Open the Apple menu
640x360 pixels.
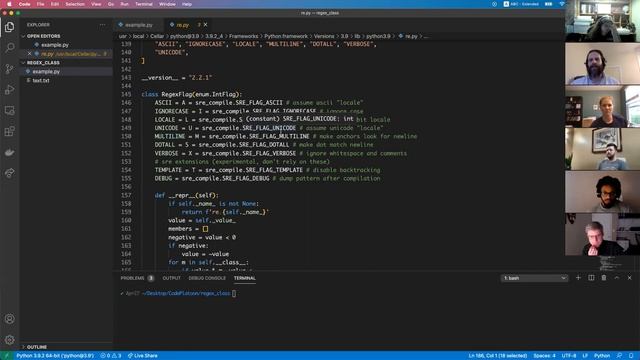(x=9, y=4)
